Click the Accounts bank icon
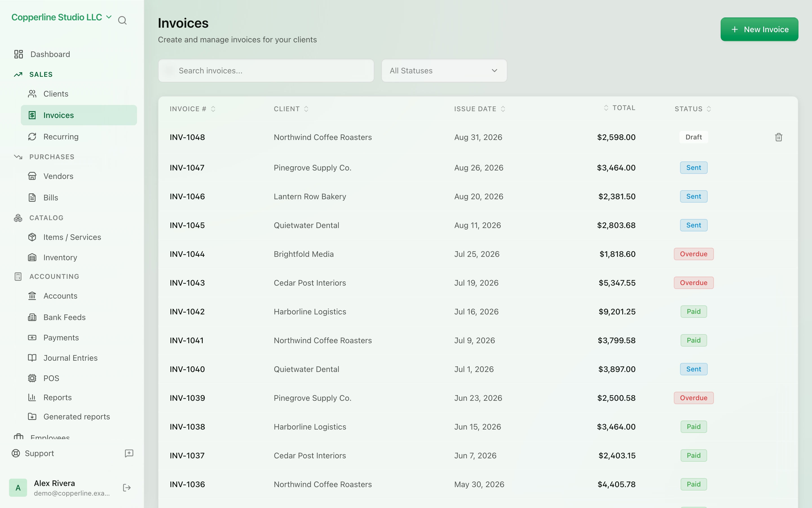This screenshot has height=508, width=812. 32,296
